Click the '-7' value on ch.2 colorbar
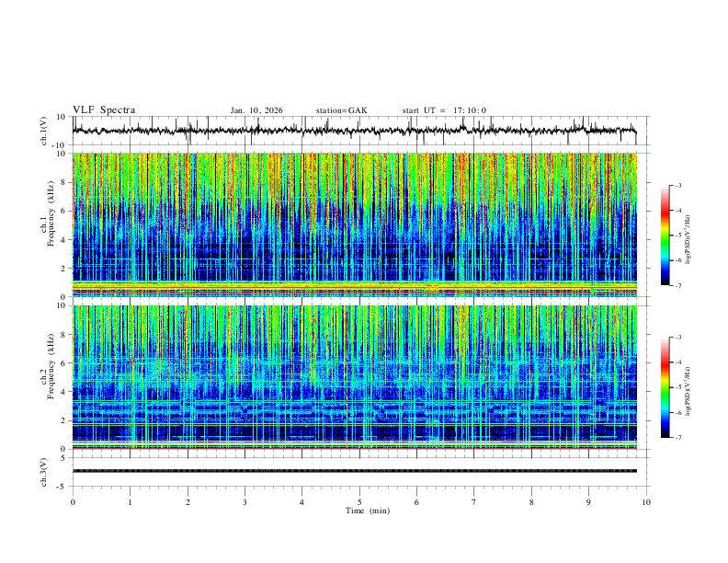Image resolution: width=728 pixels, height=563 pixels. point(677,438)
